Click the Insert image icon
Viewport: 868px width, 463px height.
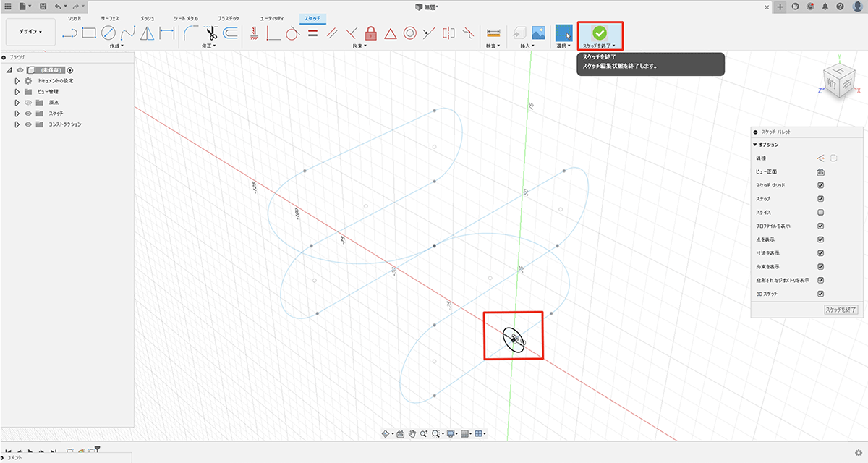(x=538, y=33)
